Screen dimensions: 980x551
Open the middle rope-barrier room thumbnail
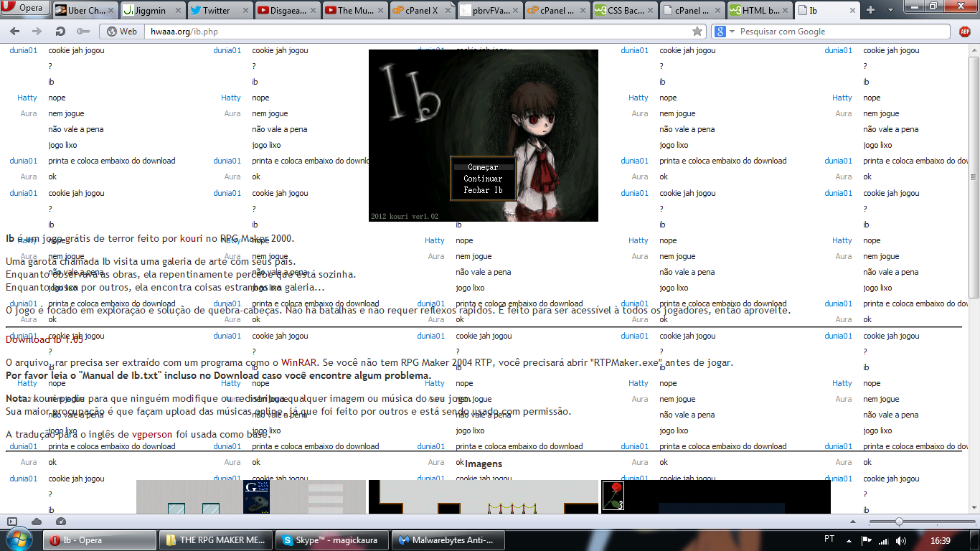click(484, 496)
